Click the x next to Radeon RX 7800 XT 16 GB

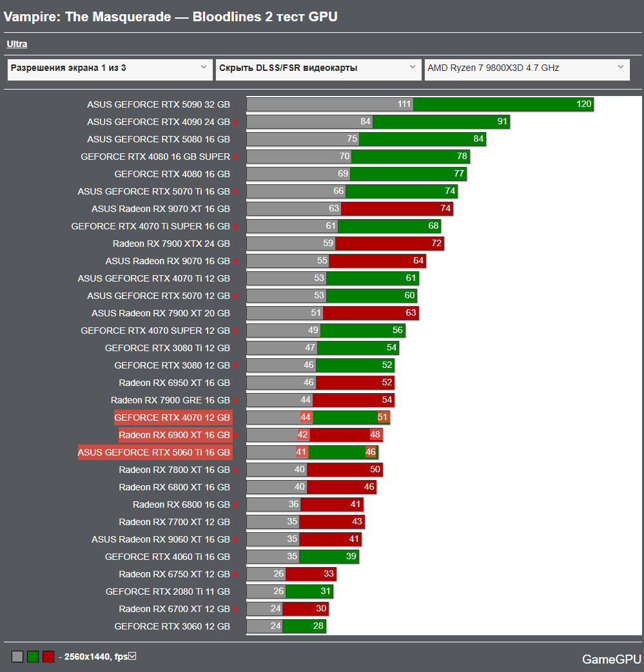tap(236, 470)
